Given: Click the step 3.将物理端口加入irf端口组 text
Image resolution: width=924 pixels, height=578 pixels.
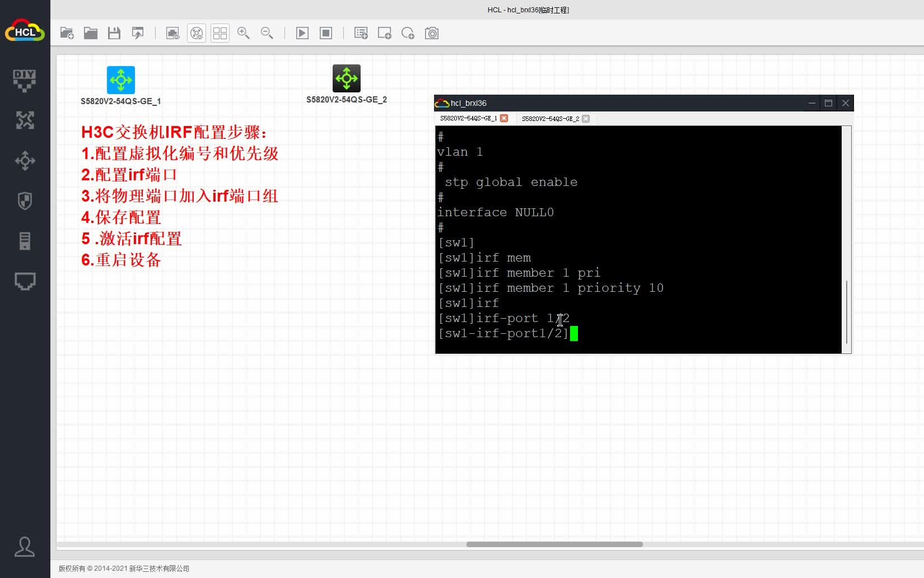Looking at the screenshot, I should point(180,196).
